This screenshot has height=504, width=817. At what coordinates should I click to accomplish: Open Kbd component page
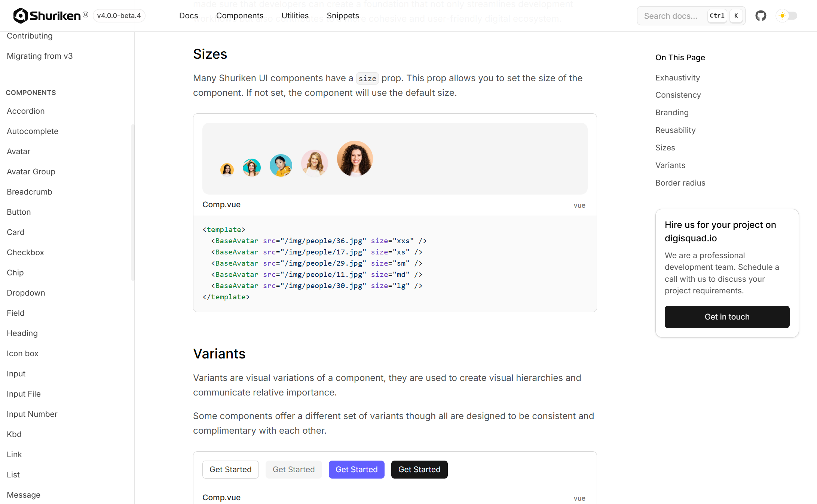(14, 434)
